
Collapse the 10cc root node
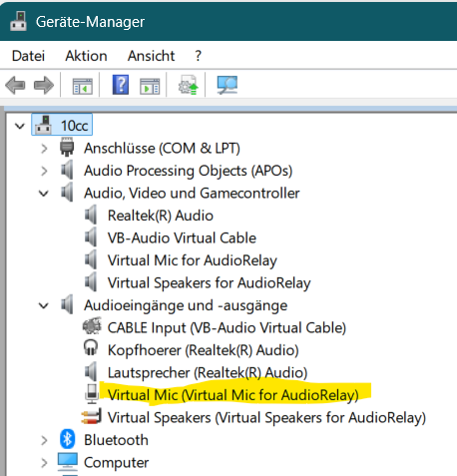click(20, 126)
